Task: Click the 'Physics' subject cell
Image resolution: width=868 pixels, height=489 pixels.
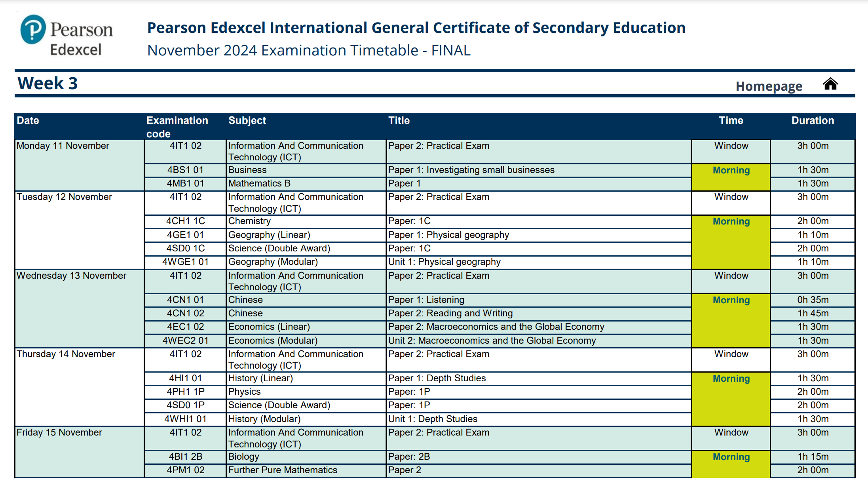Action: pos(306,392)
